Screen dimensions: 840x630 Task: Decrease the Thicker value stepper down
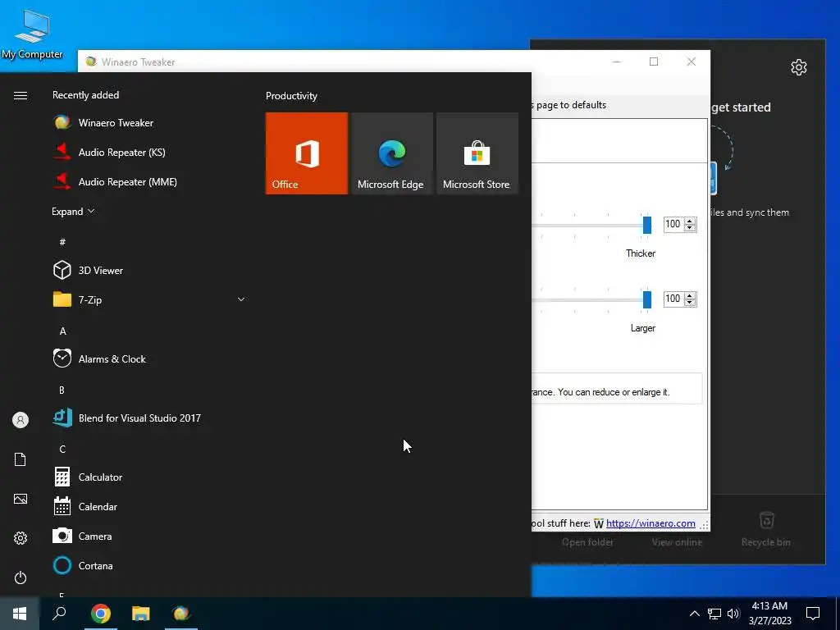tap(690, 228)
